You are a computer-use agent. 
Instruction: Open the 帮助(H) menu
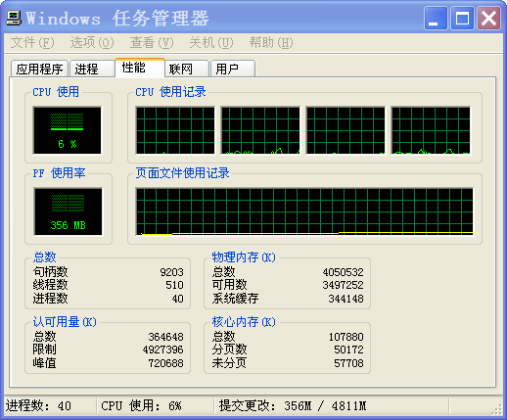(x=271, y=42)
